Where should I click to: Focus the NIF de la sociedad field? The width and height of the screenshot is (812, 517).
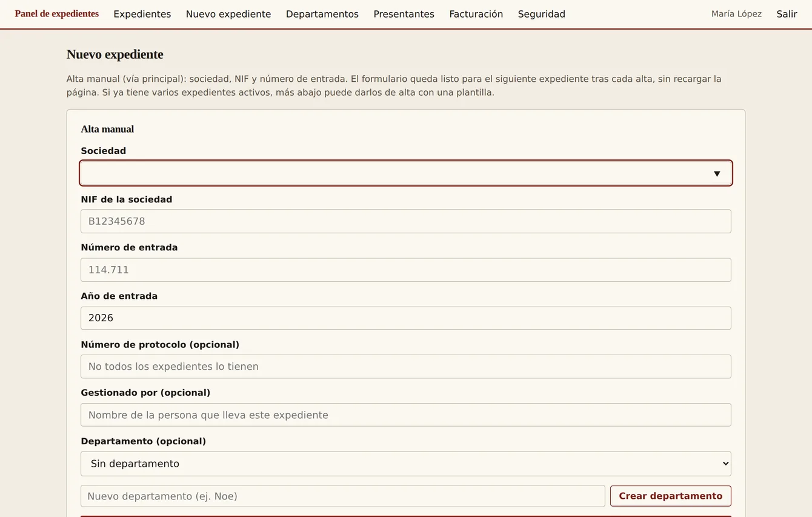pyautogui.click(x=405, y=221)
